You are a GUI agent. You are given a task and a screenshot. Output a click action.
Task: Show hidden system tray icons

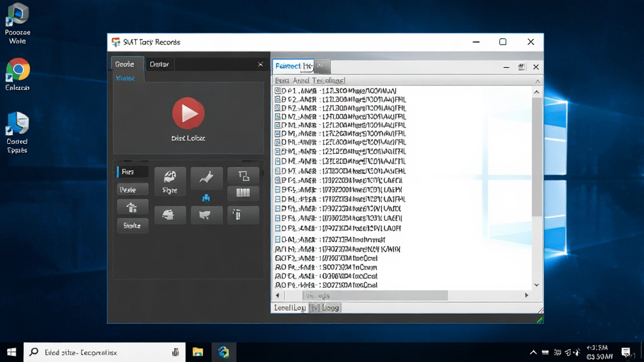[x=533, y=352]
